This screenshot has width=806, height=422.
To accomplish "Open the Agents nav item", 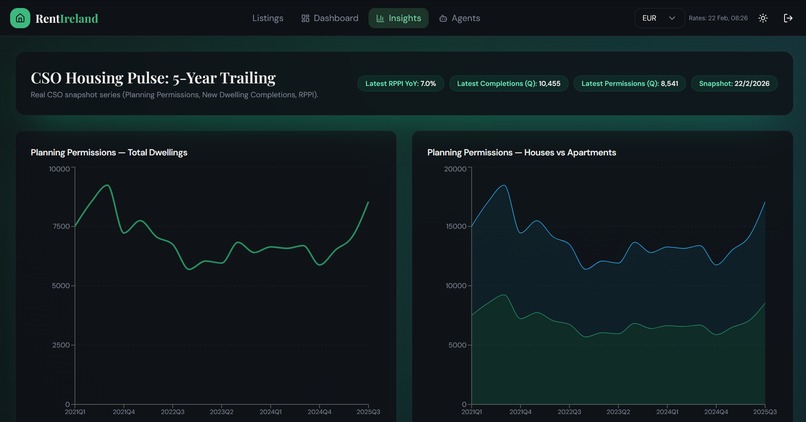I will (460, 18).
